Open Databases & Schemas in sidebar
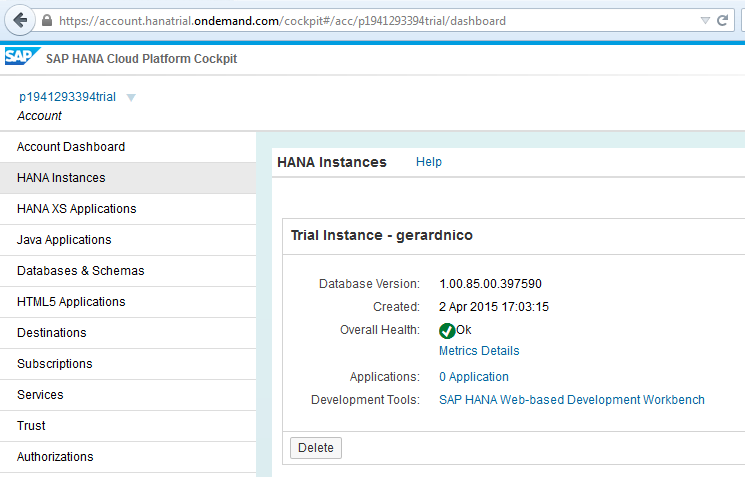The height and width of the screenshot is (477, 745). click(80, 271)
